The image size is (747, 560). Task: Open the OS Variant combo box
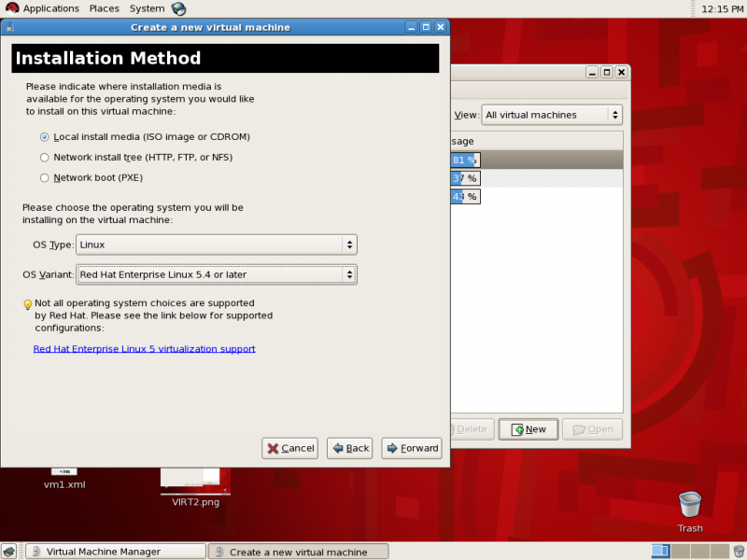(x=217, y=274)
